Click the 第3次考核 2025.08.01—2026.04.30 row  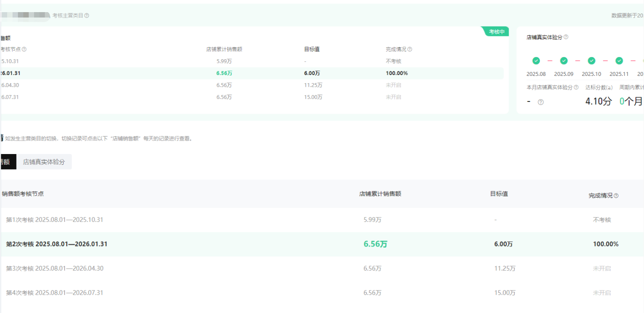[55, 268]
